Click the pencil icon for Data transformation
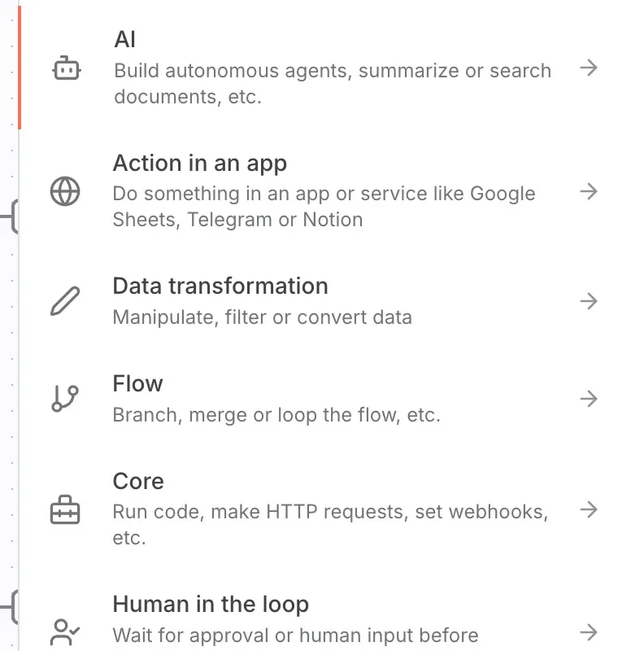This screenshot has height=651, width=644. 65,301
